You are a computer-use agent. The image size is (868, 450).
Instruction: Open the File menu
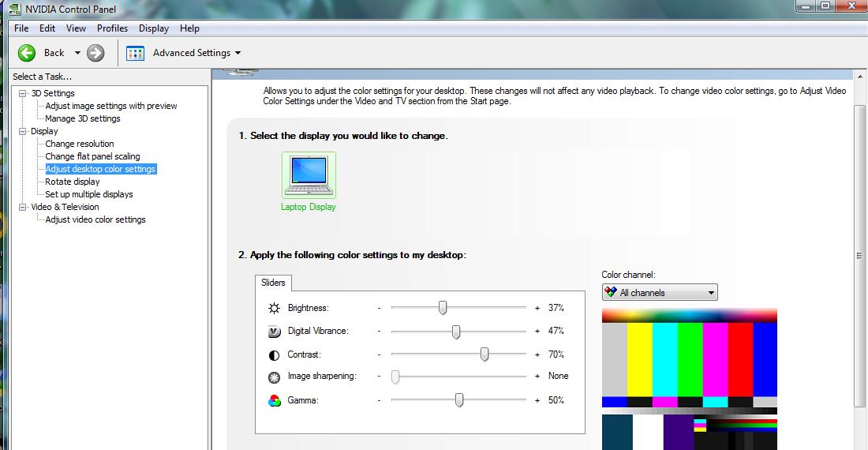point(21,28)
